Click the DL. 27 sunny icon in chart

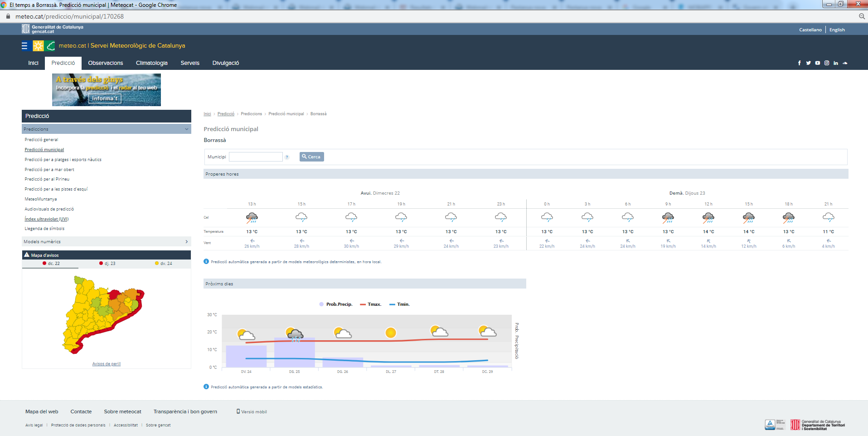click(x=391, y=333)
